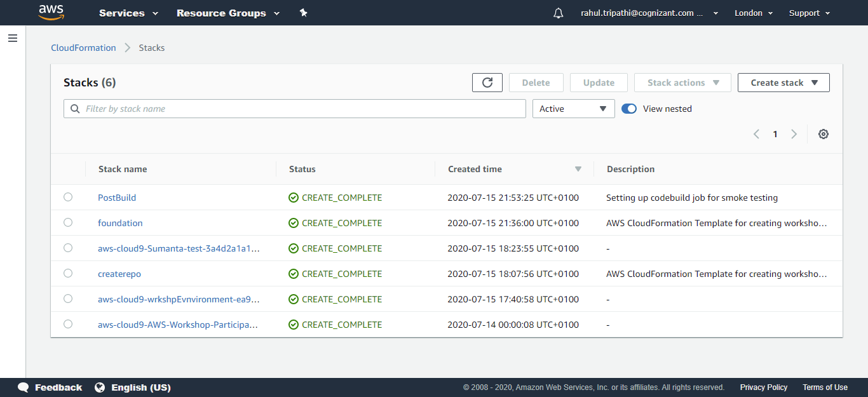This screenshot has height=397, width=868.
Task: Click the 2020-07-15 18:23:55 created time
Action: click(x=513, y=248)
